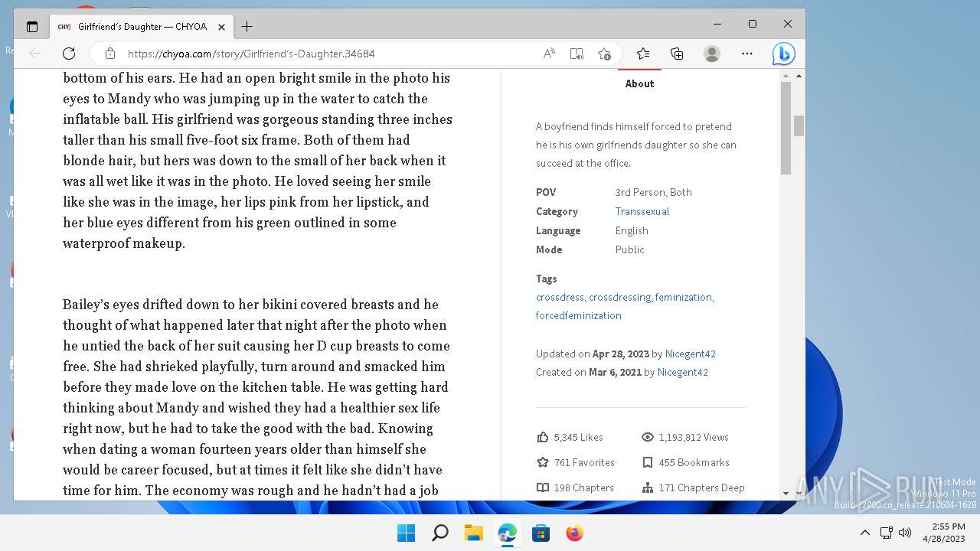Switch to Microsoft Edge in the taskbar
Image resolution: width=980 pixels, height=551 pixels.
[x=507, y=533]
